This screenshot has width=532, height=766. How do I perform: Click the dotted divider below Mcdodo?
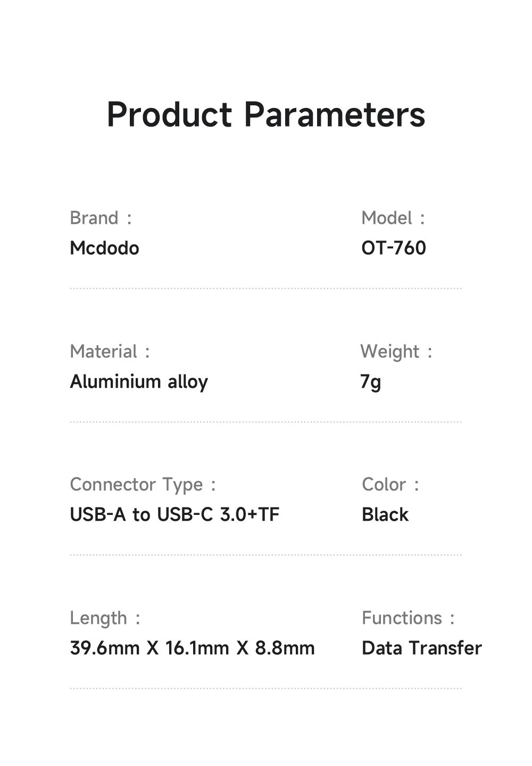click(265, 288)
